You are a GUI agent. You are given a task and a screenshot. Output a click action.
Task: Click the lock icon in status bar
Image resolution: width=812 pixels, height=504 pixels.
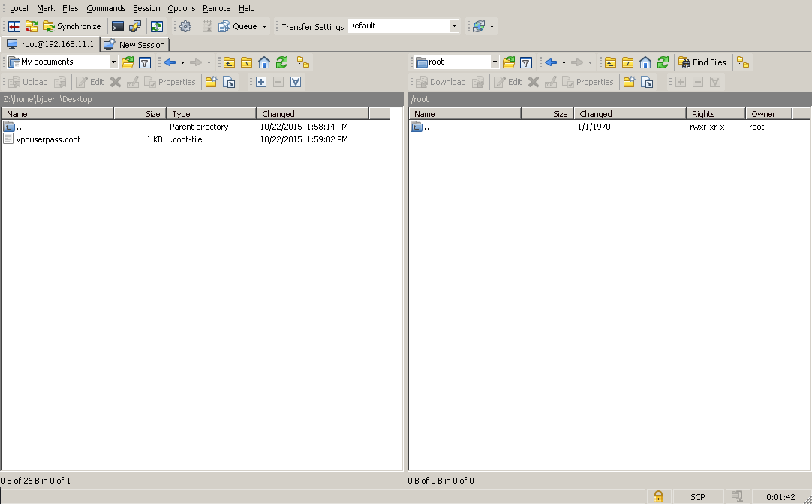pos(658,496)
